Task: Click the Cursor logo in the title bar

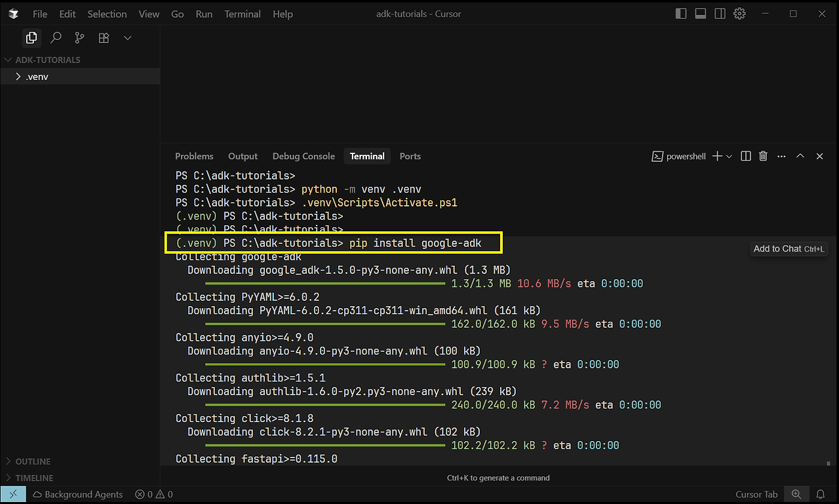Action: click(x=14, y=14)
